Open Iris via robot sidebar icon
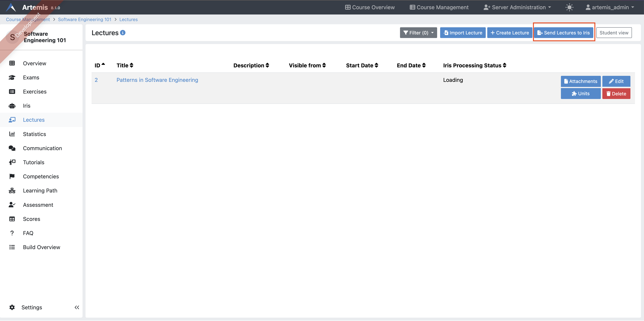The height and width of the screenshot is (321, 644). [x=12, y=106]
